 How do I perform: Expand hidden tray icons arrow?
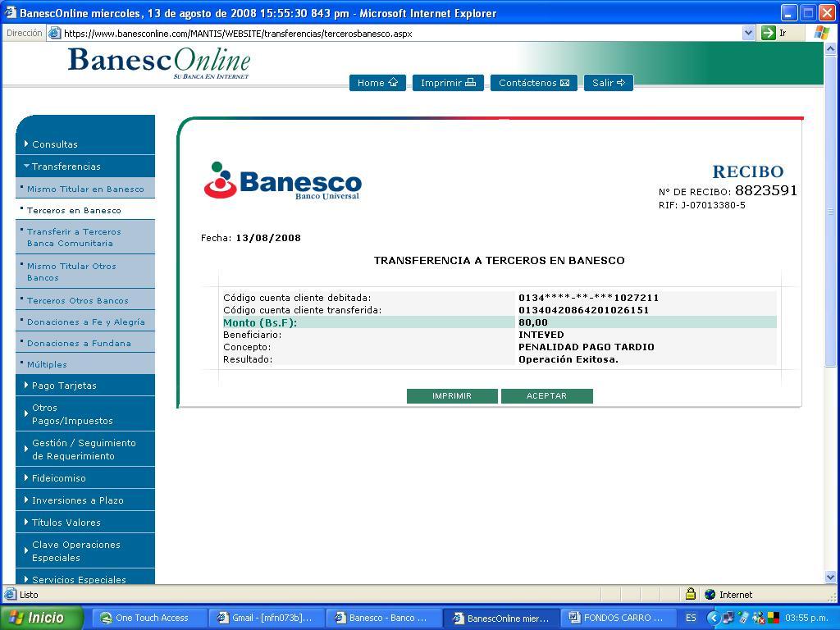pos(713,618)
